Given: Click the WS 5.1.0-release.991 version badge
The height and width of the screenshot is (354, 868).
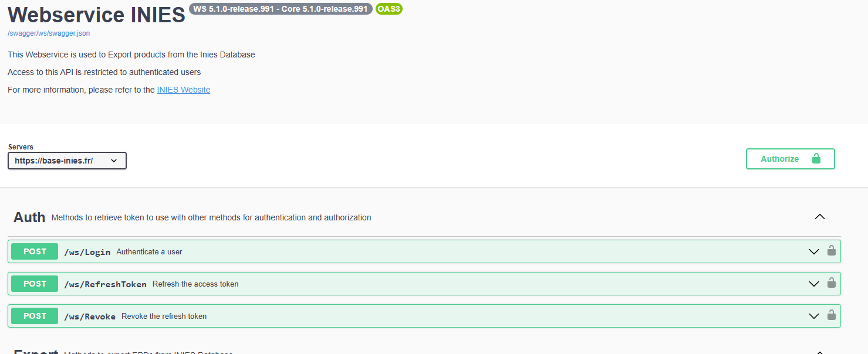Looking at the screenshot, I should tap(281, 9).
